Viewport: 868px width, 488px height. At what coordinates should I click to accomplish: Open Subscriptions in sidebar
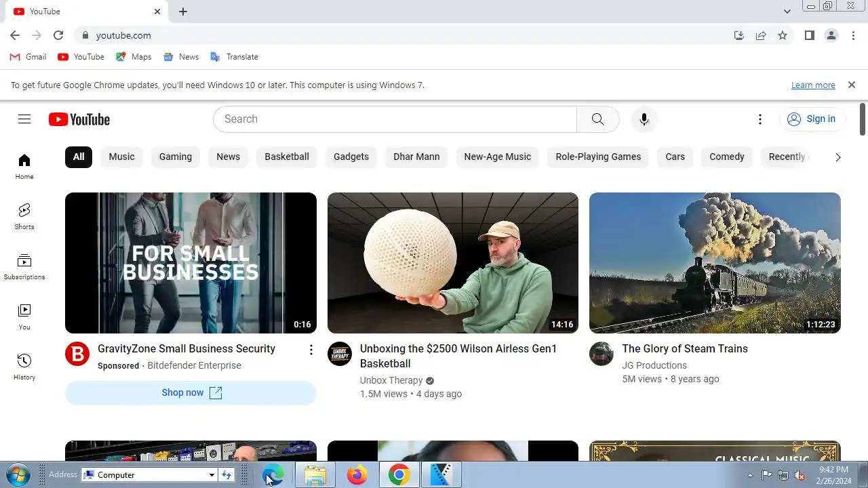pos(24,266)
